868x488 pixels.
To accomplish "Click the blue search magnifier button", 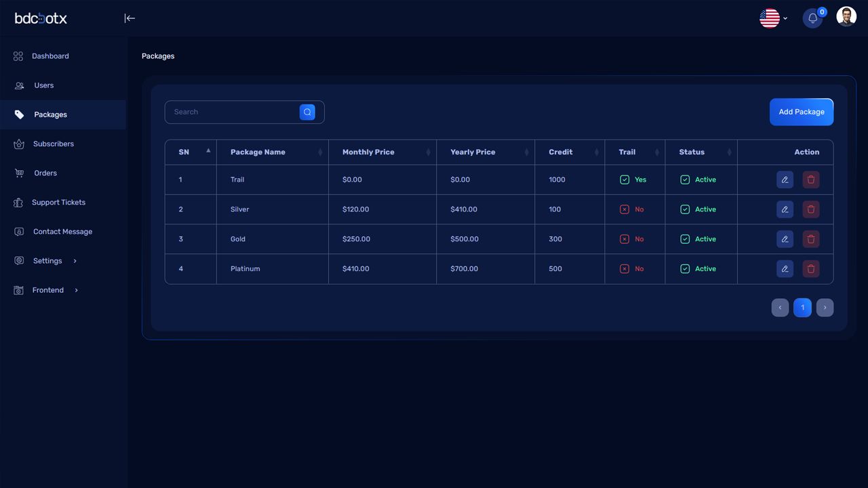I will 307,112.
